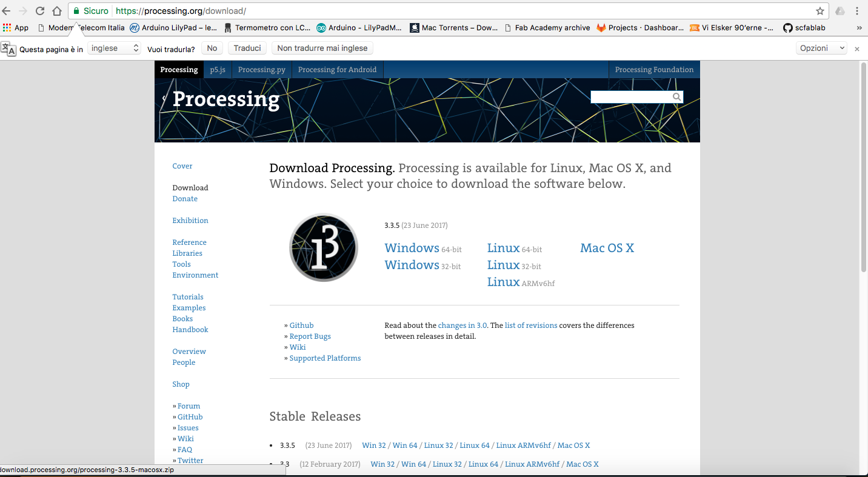This screenshot has width=868, height=477.
Task: Open the Tutorials sidebar link
Action: click(188, 297)
